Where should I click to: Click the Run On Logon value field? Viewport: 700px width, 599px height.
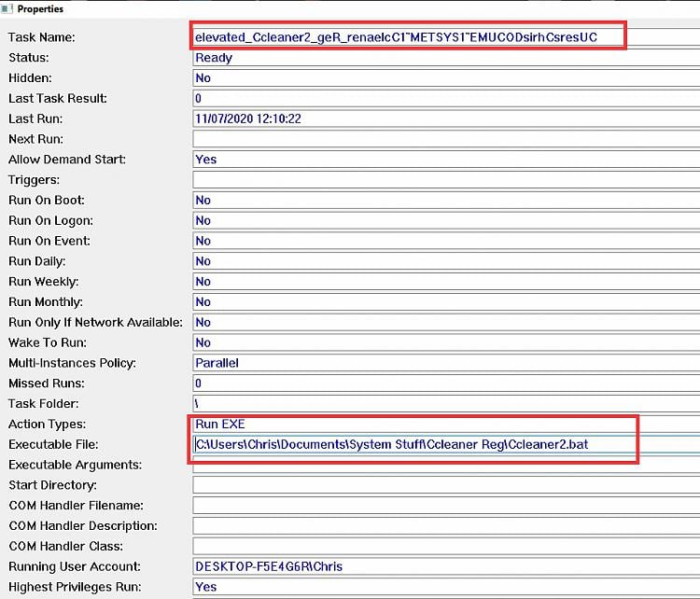pos(446,220)
